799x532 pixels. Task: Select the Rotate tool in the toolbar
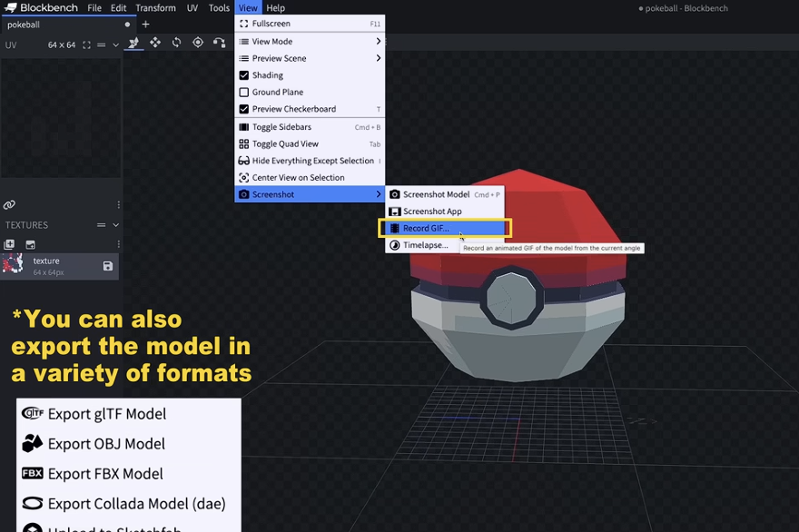pos(176,43)
